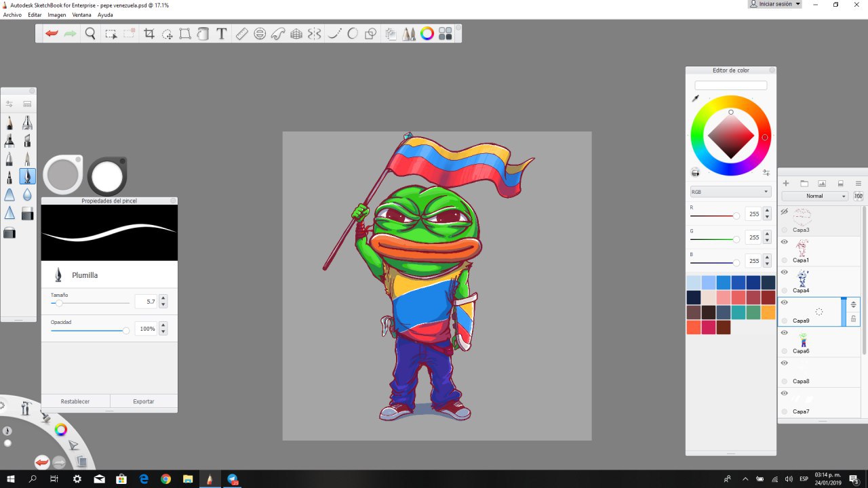Toggle lock on layer Capa9
Image resolution: width=868 pixels, height=488 pixels.
(854, 319)
